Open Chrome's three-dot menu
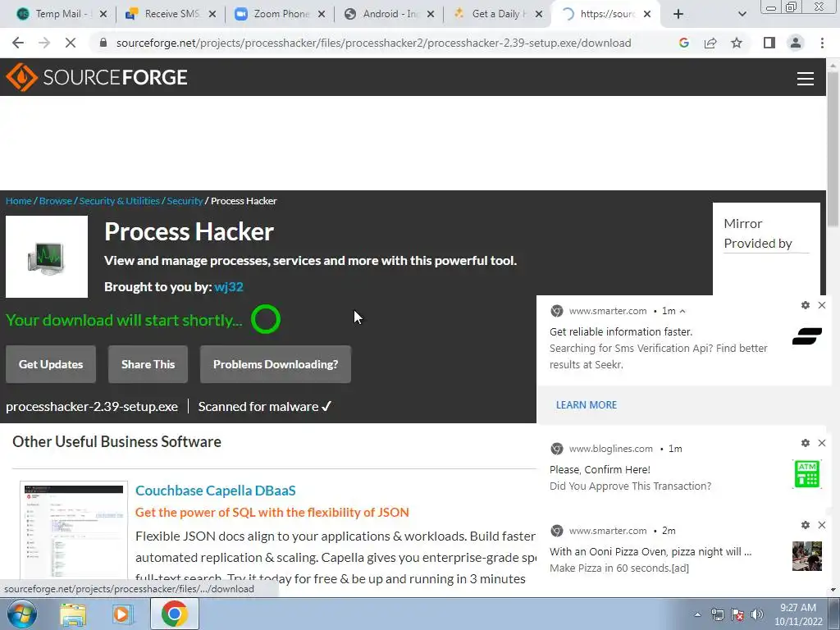The height and width of the screenshot is (630, 840). click(x=822, y=43)
